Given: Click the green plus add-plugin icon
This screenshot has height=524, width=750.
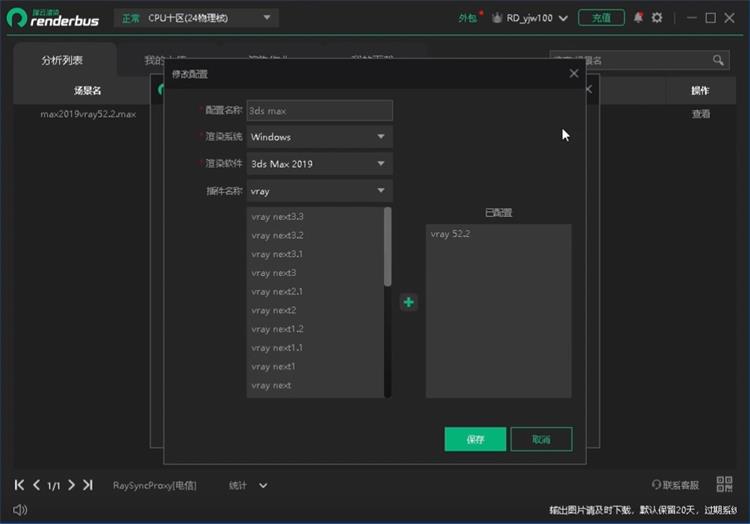Looking at the screenshot, I should (408, 302).
